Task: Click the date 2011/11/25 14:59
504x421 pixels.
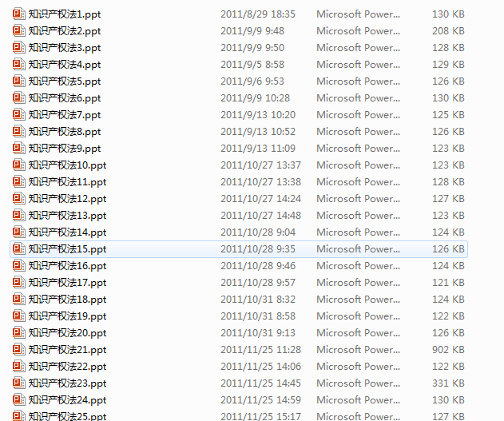Action: [260, 399]
